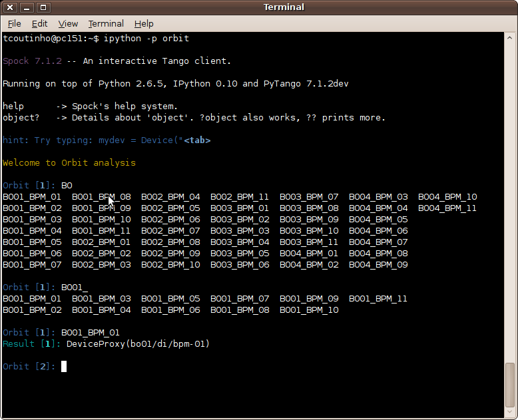Open the View menu
The height and width of the screenshot is (420, 518).
(68, 23)
